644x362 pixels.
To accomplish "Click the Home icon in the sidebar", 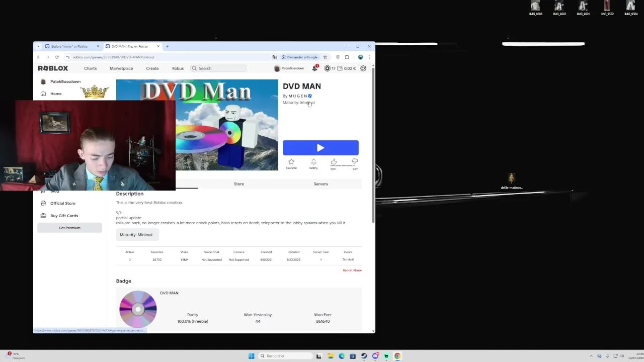I will click(43, 94).
